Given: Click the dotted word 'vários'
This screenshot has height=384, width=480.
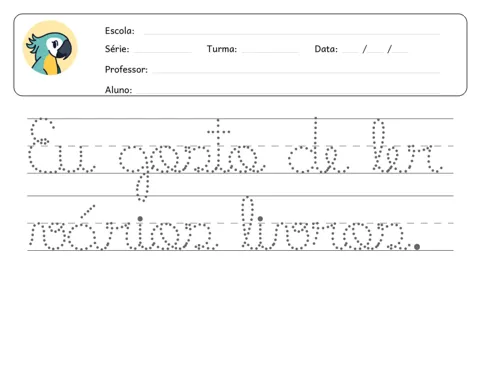Looking at the screenshot, I should point(123,228).
